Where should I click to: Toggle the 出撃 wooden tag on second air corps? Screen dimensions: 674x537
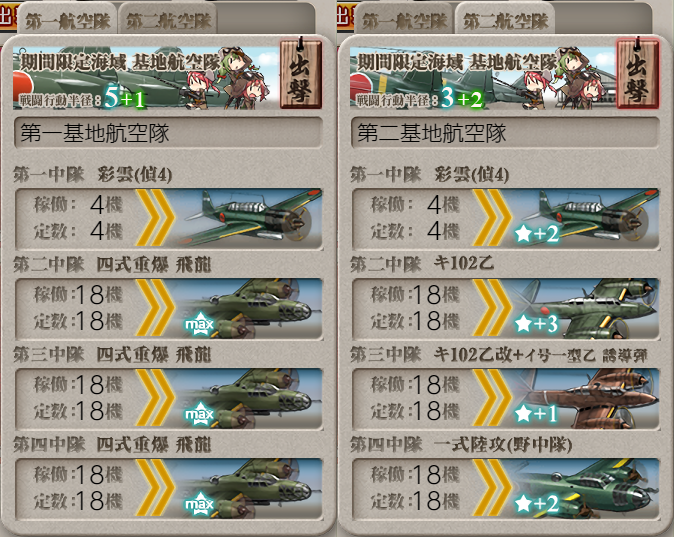637,72
